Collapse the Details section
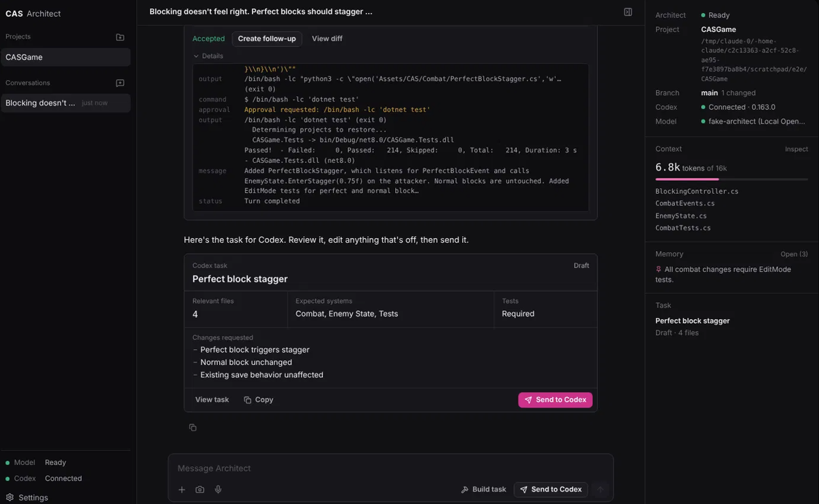The width and height of the screenshot is (819, 504). pos(208,56)
